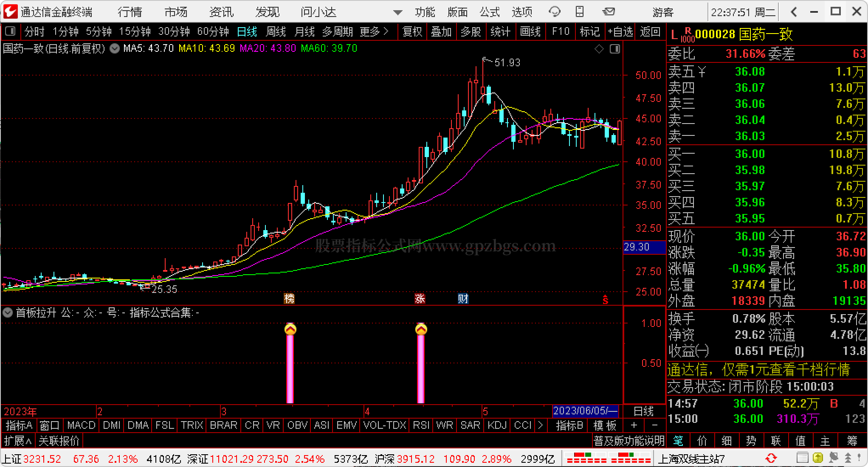The width and height of the screenshot is (868, 467).
Task: Open the list window icon in status bar
Action: (802, 459)
